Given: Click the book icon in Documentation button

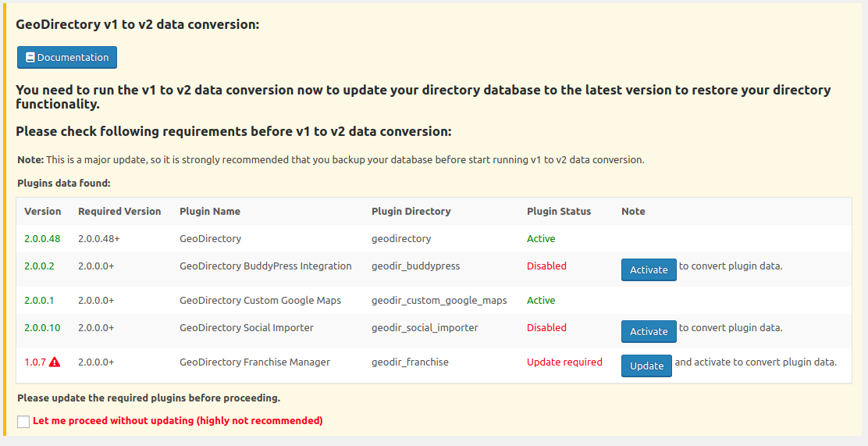Looking at the screenshot, I should click(x=30, y=58).
